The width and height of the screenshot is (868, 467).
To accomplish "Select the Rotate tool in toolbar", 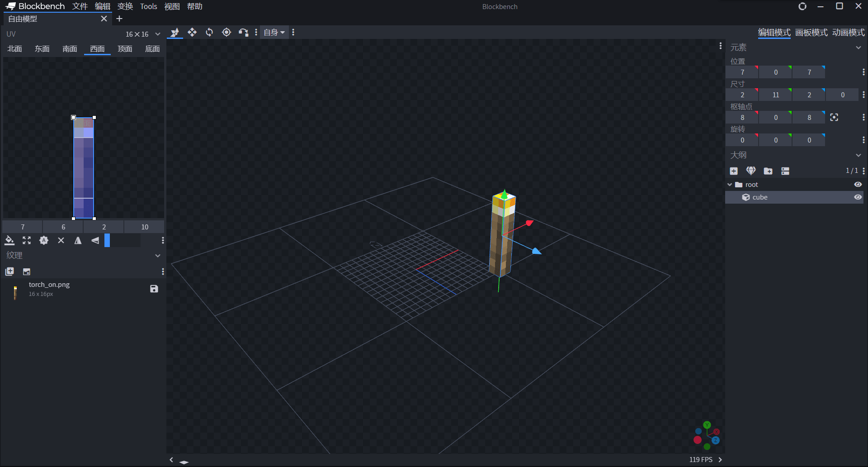I will click(209, 33).
